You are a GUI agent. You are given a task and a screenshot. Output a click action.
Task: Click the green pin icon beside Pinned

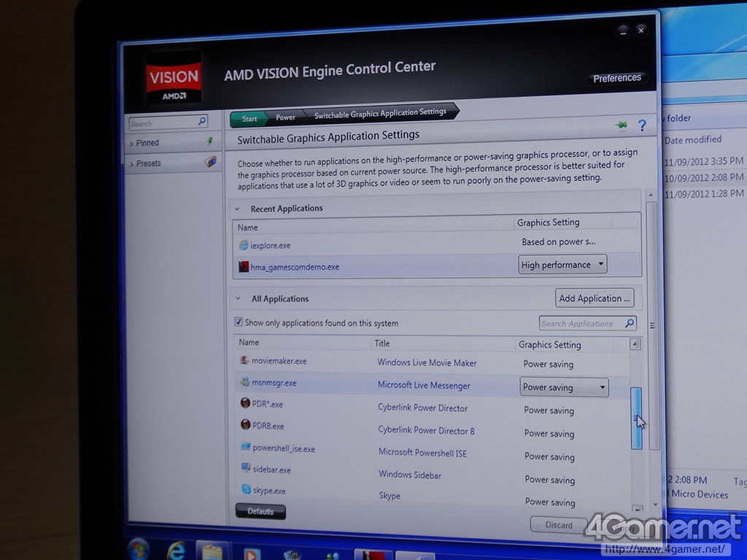[209, 141]
